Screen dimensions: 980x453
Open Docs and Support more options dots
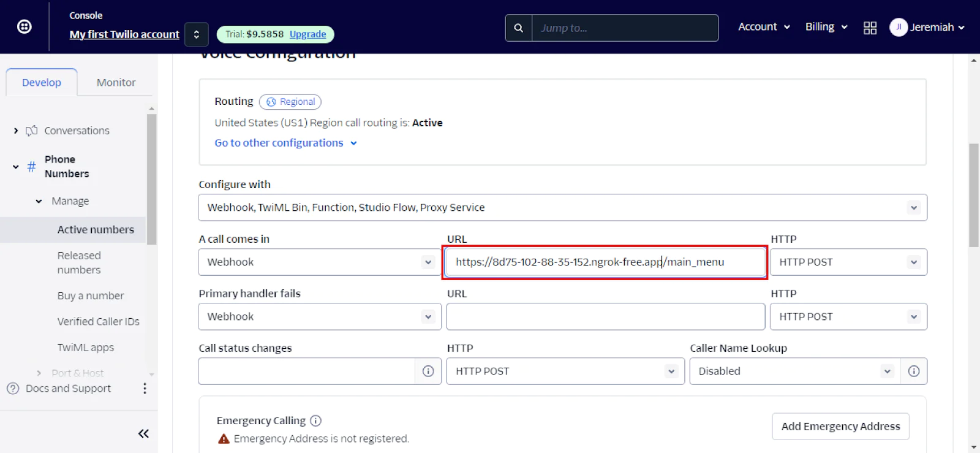point(145,388)
